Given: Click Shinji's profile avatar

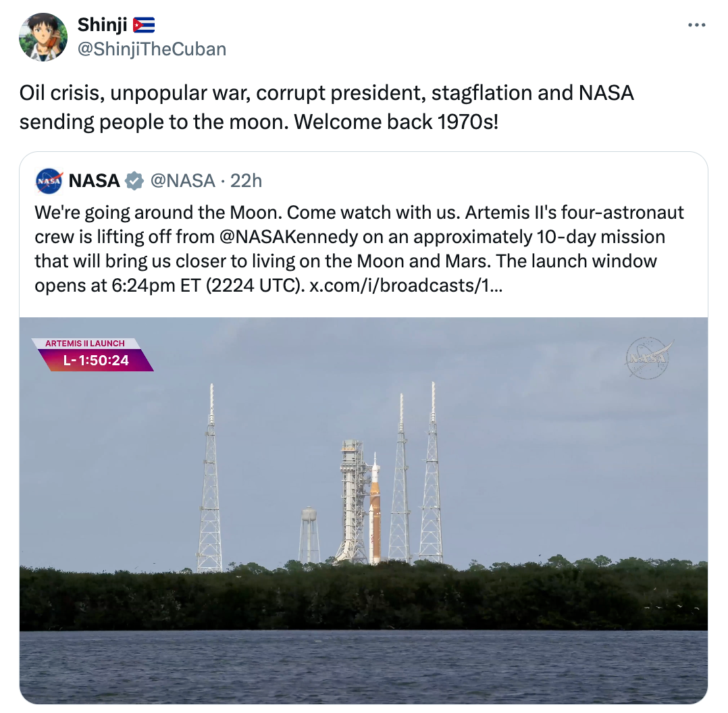Looking at the screenshot, I should click(43, 36).
